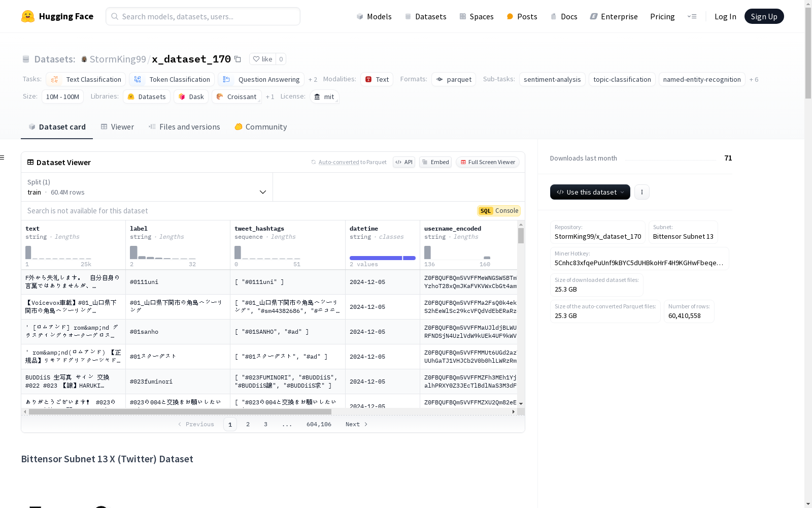This screenshot has width=812, height=508.
Task: Click the table horizontal scrollbar
Action: (180, 411)
